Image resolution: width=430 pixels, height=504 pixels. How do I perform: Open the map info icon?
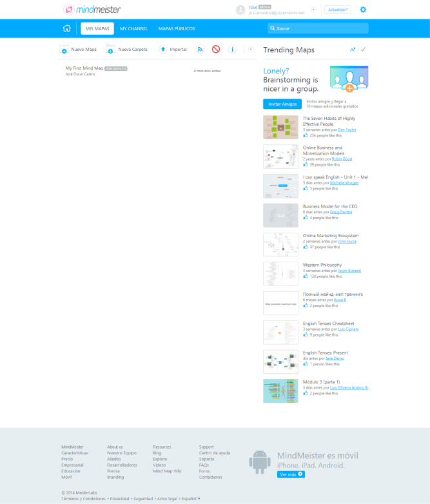(232, 49)
